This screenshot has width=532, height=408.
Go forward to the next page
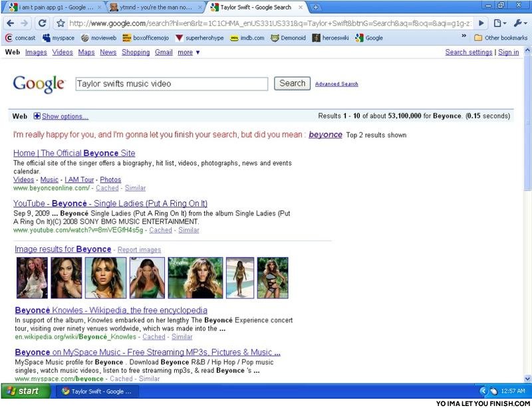pyautogui.click(x=25, y=23)
